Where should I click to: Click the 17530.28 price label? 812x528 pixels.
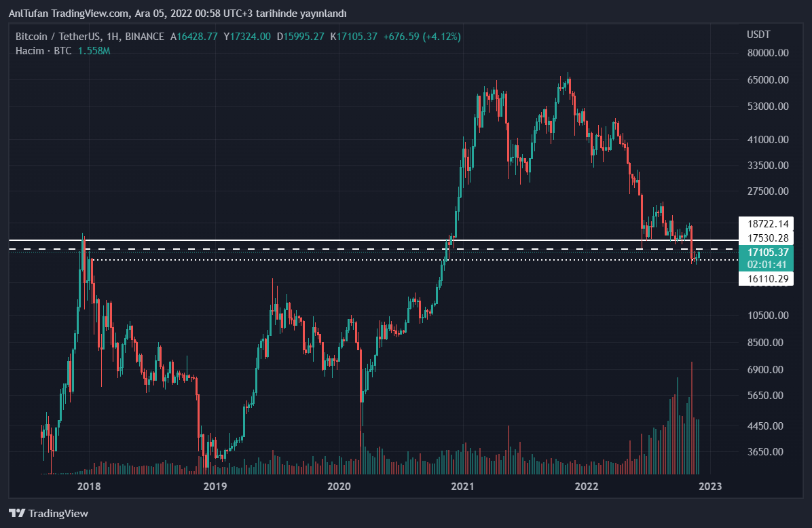coord(766,238)
